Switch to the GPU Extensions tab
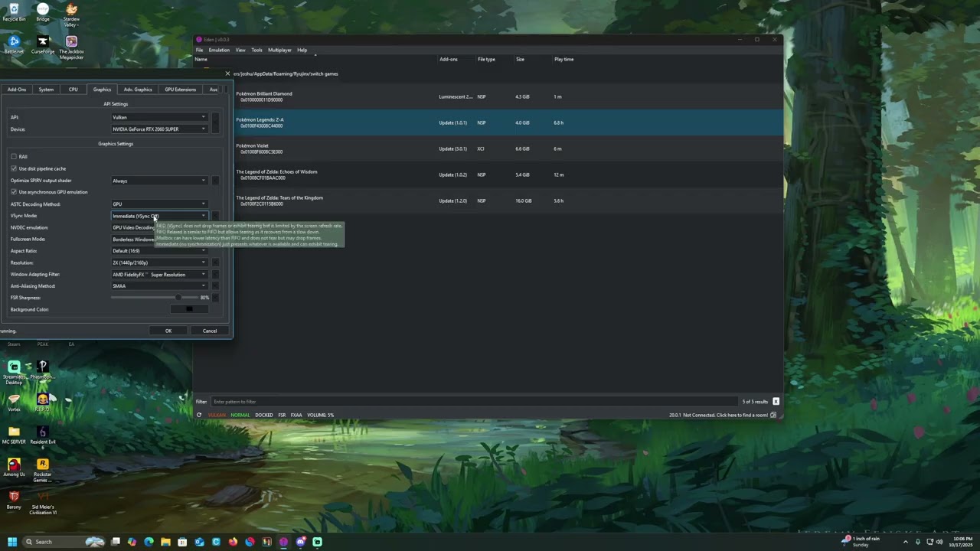Screen dimensions: 980x551 [181, 90]
